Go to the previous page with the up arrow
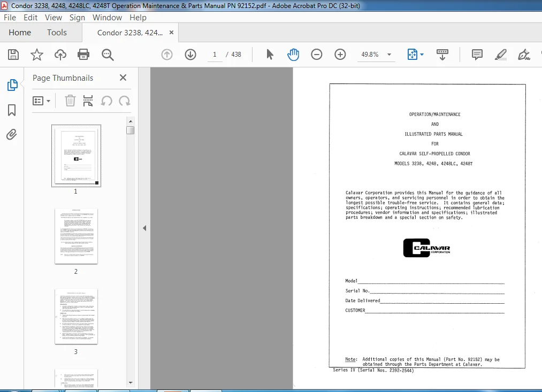Viewport: 542px width, 392px height. [167, 55]
